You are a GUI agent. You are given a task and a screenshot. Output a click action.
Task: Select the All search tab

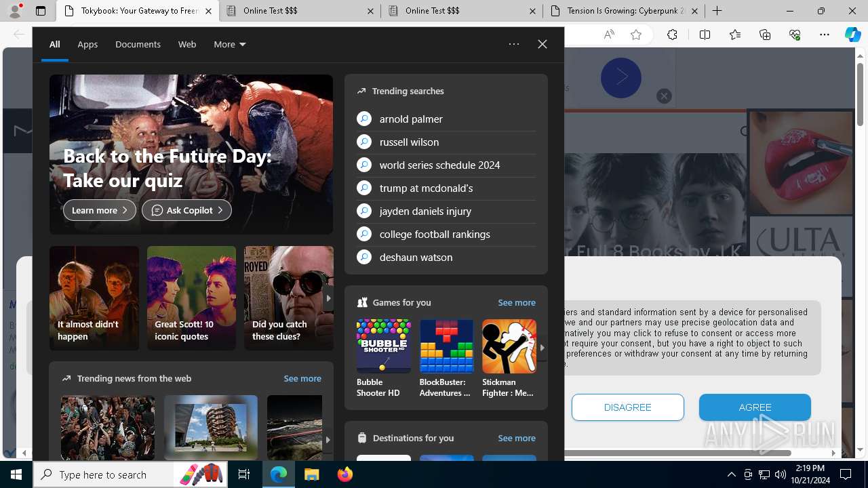tap(55, 44)
